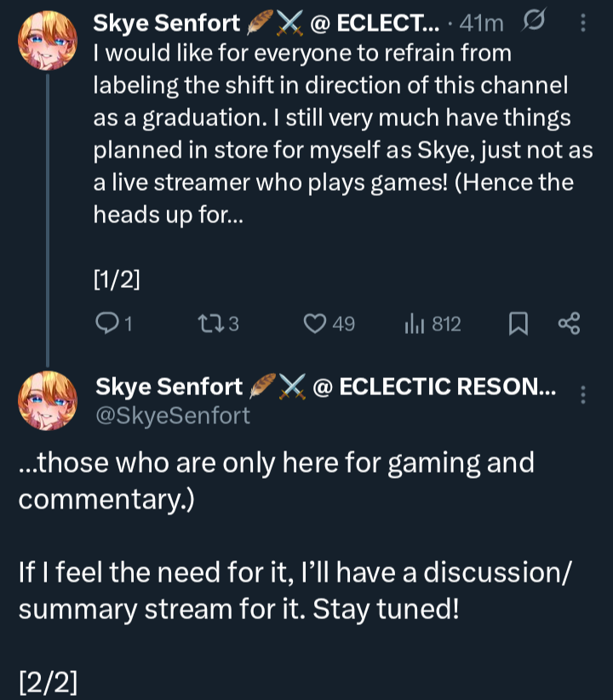The width and height of the screenshot is (613, 700).
Task: Click the reply count number 1
Action: 129,324
